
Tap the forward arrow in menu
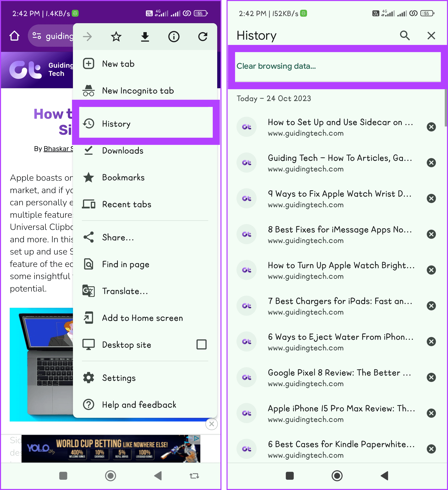(x=87, y=37)
